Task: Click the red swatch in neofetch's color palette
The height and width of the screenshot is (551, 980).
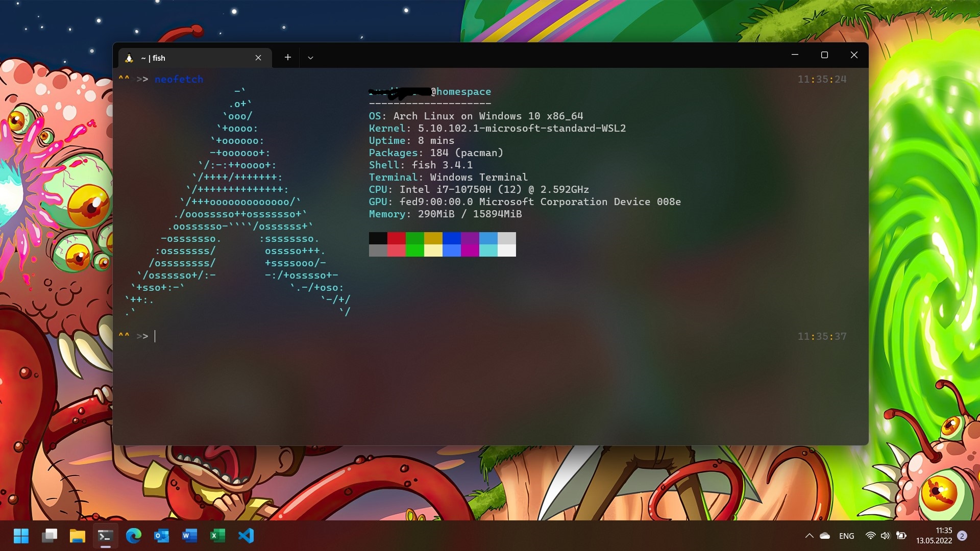Action: click(x=396, y=238)
